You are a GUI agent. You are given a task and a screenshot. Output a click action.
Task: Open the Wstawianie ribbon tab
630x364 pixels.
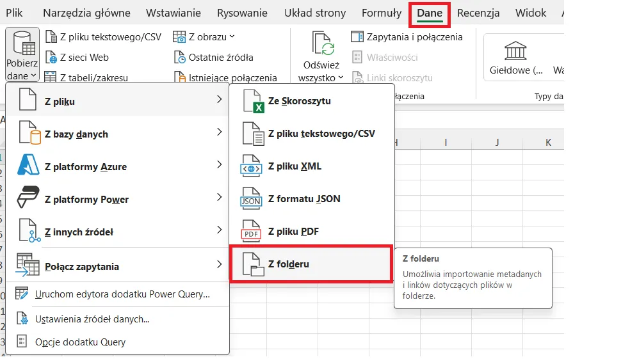click(x=173, y=13)
